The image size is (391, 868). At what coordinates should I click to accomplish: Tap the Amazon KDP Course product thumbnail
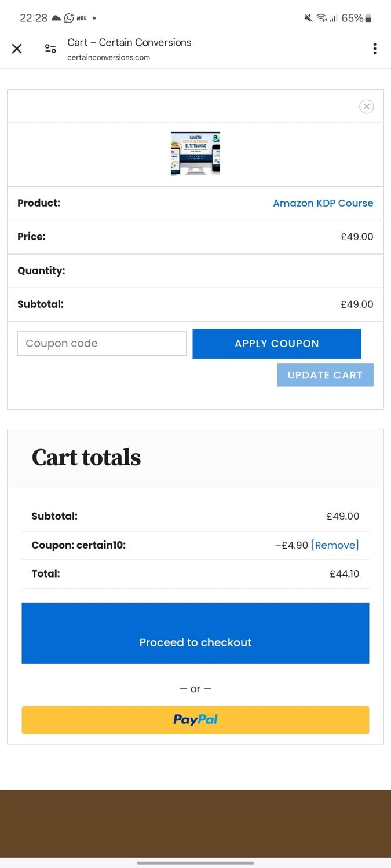tap(195, 153)
